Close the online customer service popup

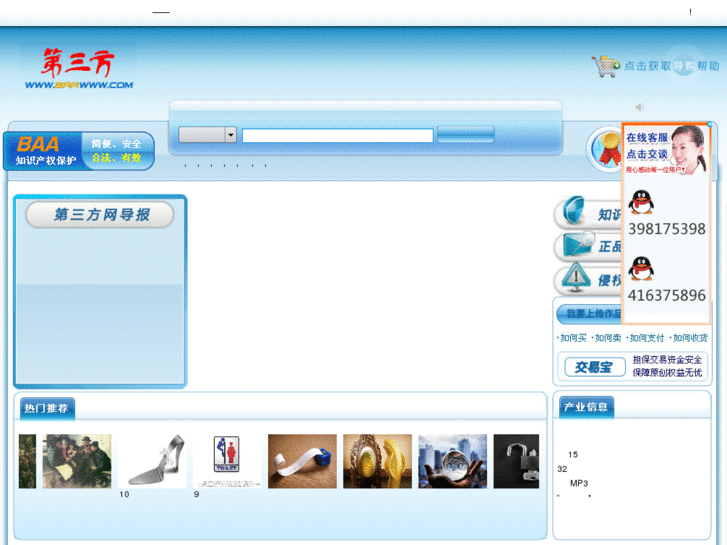coord(709,124)
